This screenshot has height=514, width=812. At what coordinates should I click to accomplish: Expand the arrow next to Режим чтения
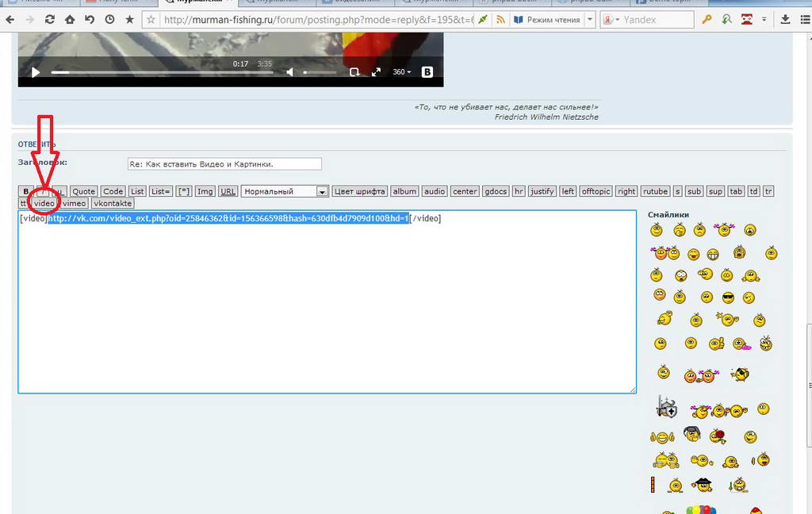590,19
